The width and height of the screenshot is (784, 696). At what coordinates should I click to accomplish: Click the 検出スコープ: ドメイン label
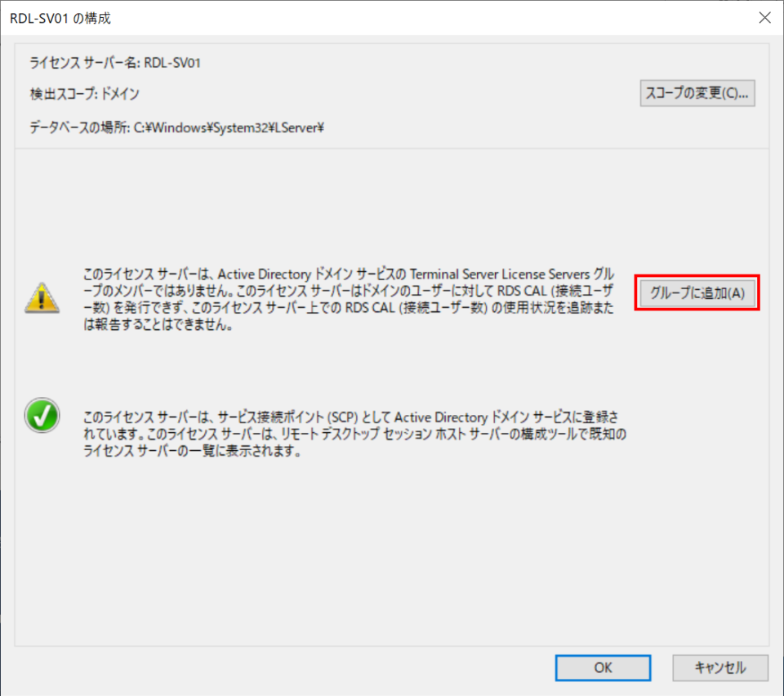tap(84, 93)
